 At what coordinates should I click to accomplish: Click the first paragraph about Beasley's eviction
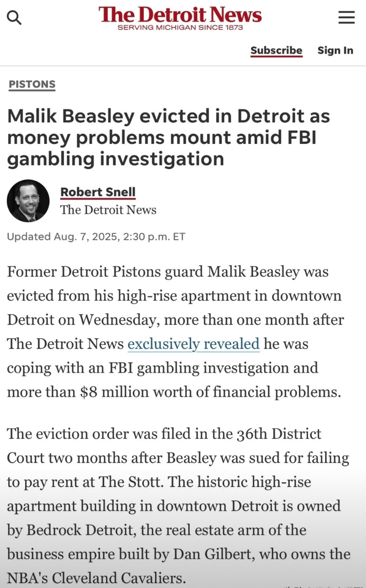[x=176, y=332]
